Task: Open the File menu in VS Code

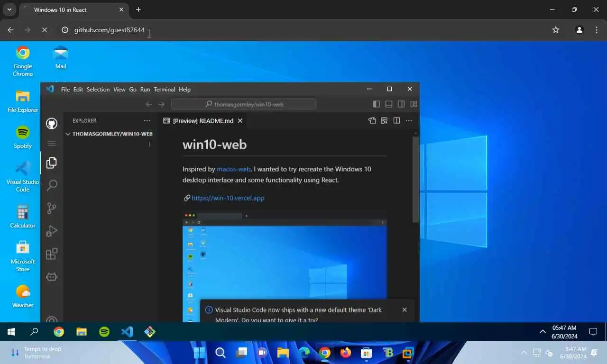Action: [65, 90]
